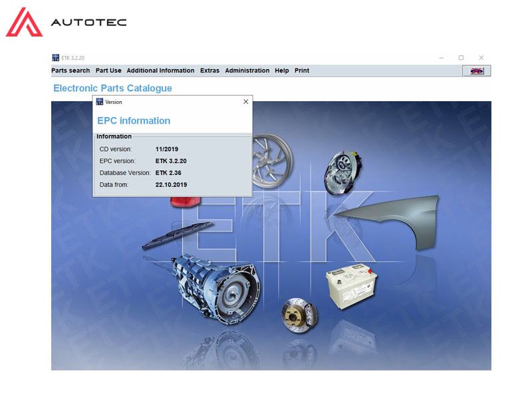The width and height of the screenshot is (532, 399).
Task: Close the ETK 3.2.20 window
Action: point(481,58)
